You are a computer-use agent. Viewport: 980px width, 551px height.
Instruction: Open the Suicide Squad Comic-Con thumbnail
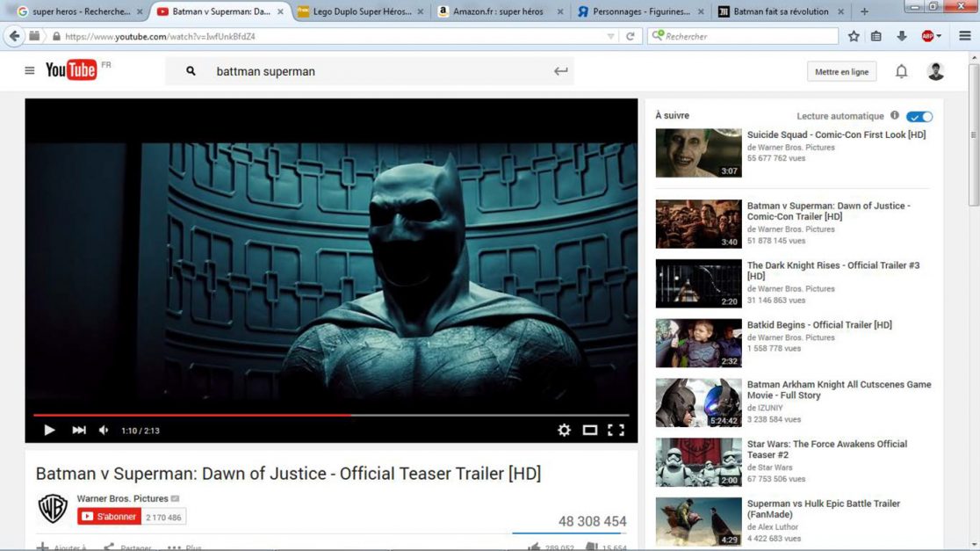(x=698, y=153)
